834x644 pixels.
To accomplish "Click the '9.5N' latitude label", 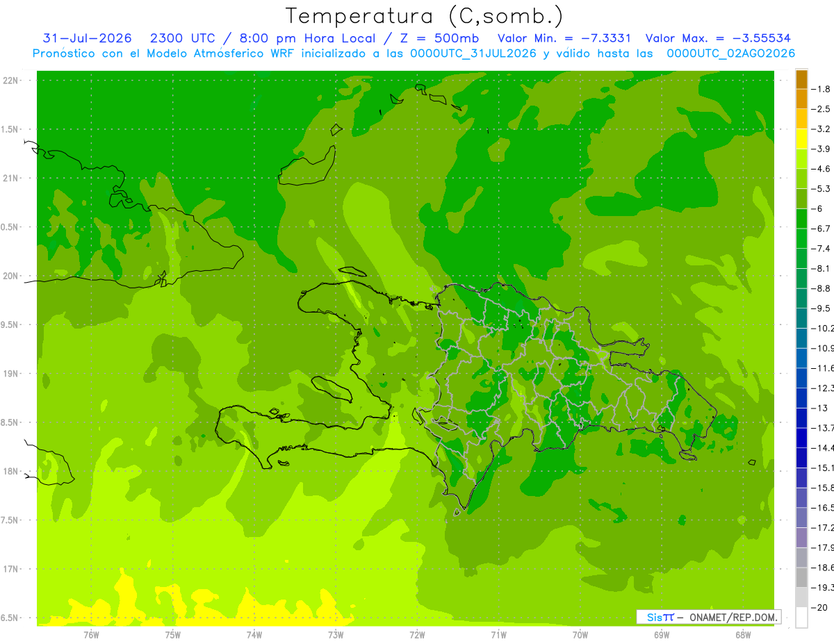I will coord(10,324).
